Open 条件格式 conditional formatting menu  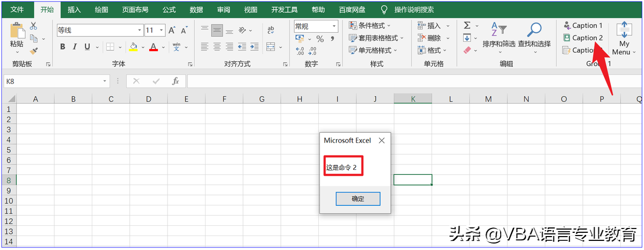pos(370,25)
